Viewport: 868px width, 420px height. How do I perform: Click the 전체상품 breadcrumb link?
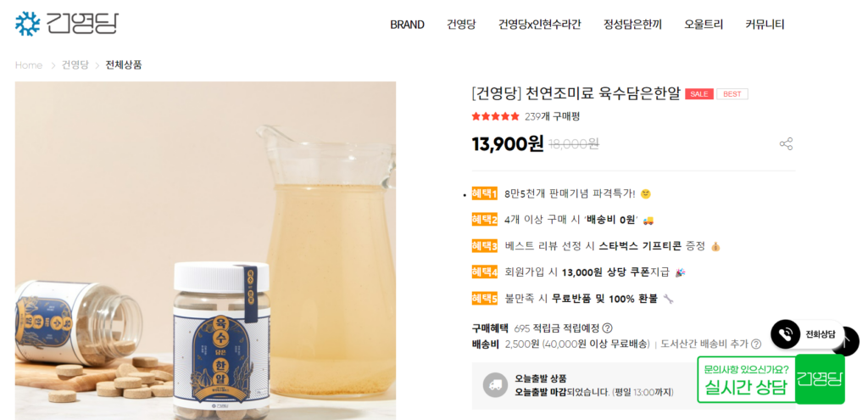pyautogui.click(x=124, y=65)
